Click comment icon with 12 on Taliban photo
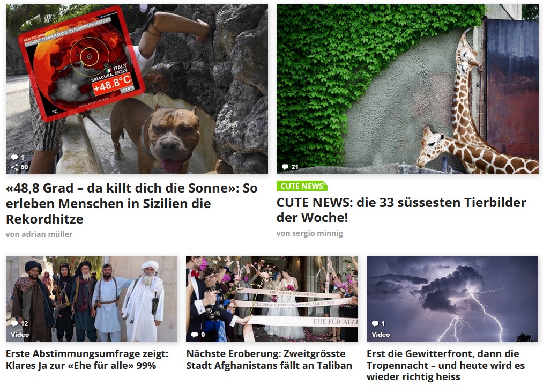543x392 pixels. coord(14,323)
